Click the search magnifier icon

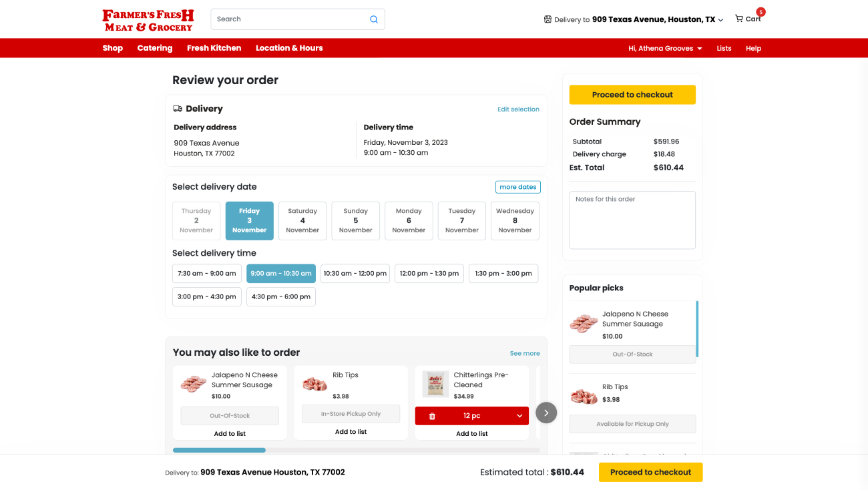(374, 19)
